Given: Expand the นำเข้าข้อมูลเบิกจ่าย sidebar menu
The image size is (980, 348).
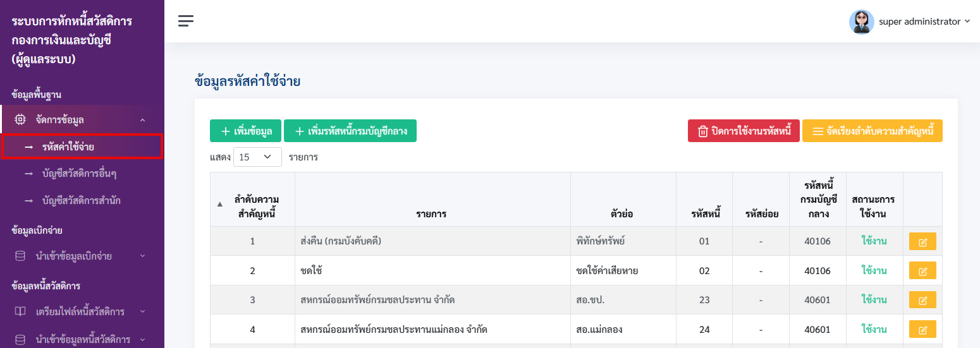Looking at the screenshot, I should (142, 256).
